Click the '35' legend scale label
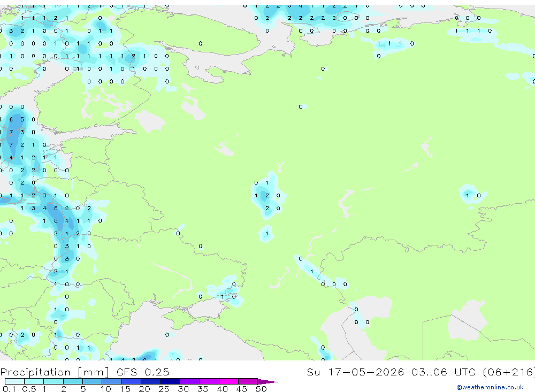Image resolution: width=535 pixels, height=392 pixels. 203,389
